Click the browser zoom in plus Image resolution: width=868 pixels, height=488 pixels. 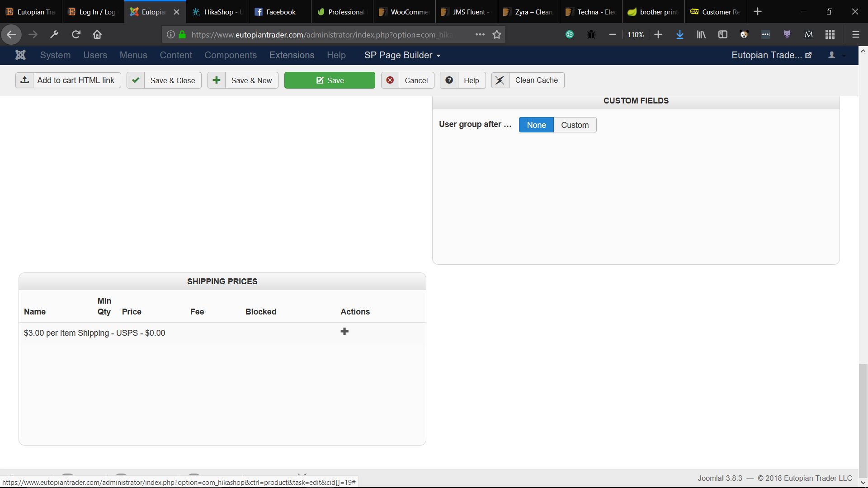point(658,34)
